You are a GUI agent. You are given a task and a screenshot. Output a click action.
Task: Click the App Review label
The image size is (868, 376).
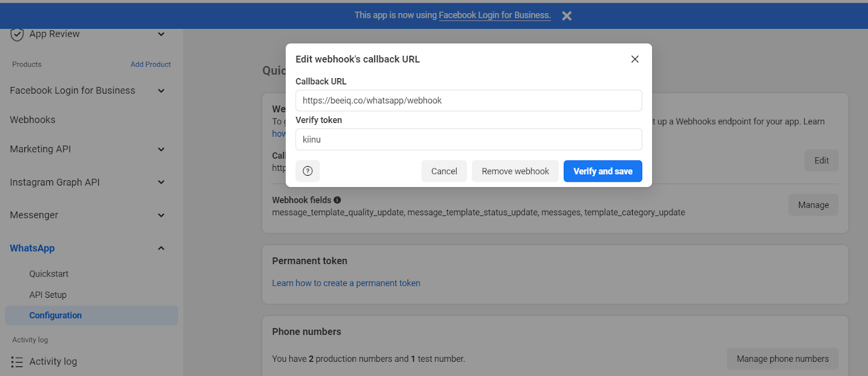54,34
